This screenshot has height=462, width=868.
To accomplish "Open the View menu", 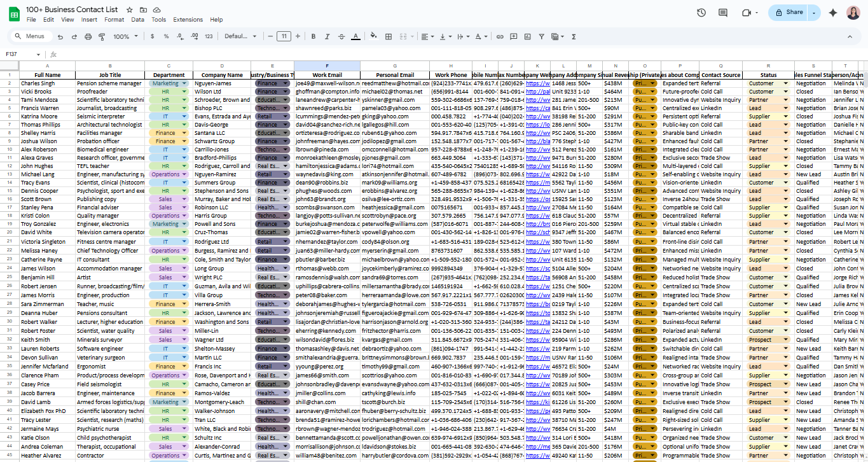I will pos(67,20).
